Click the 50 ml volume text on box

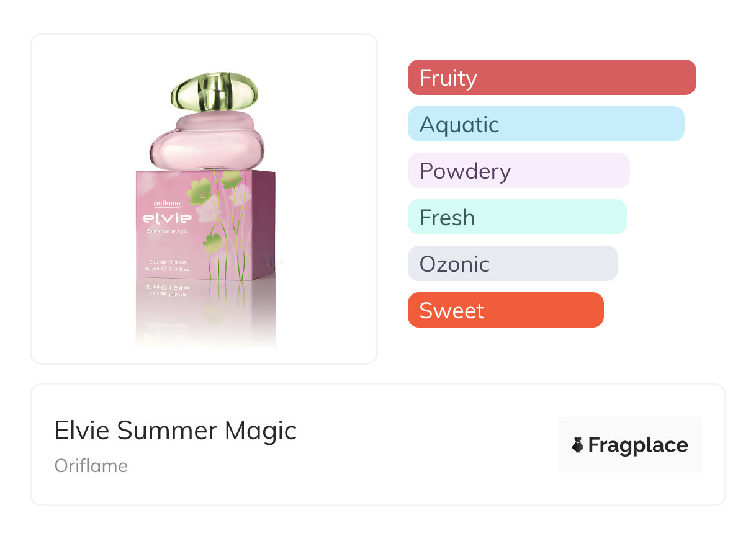(x=153, y=270)
